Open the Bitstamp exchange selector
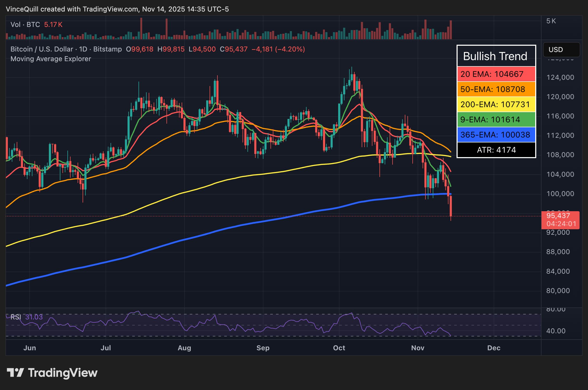 (x=106, y=49)
